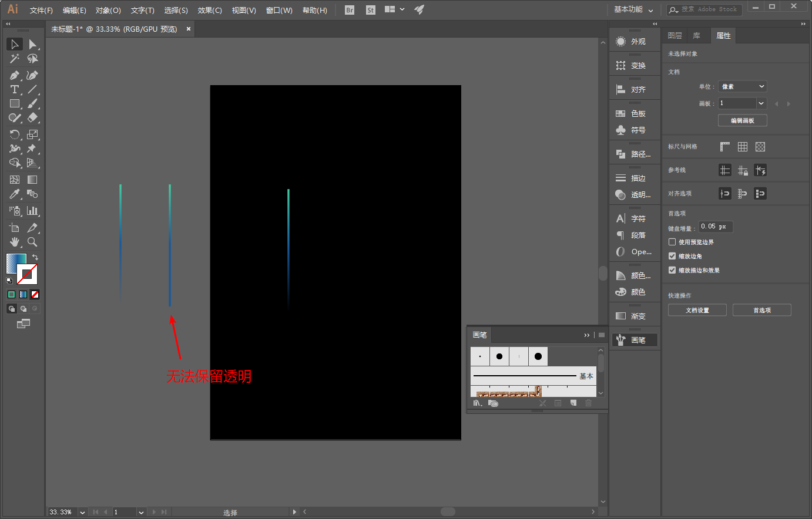
Task: Choose the Column Graph tool
Action: [x=32, y=210]
